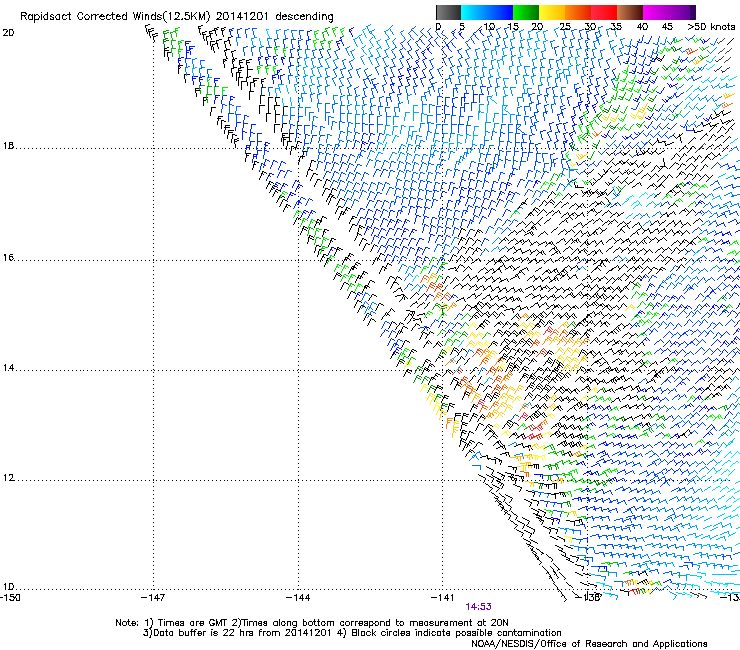Screen dimensions: 740x650
Task: Click the green 15-20 knots legend swatch
Action: click(x=526, y=12)
